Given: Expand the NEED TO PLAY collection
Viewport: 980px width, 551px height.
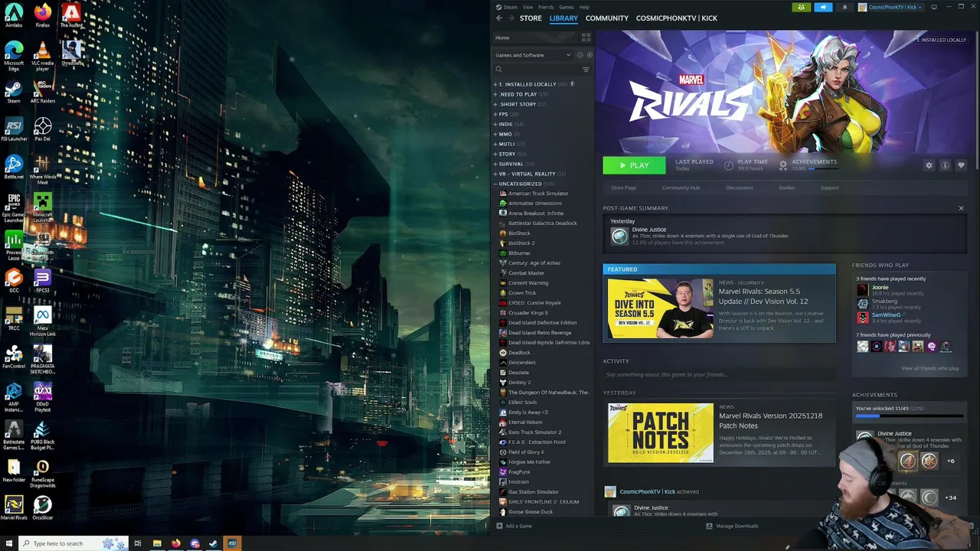Looking at the screenshot, I should [x=521, y=94].
